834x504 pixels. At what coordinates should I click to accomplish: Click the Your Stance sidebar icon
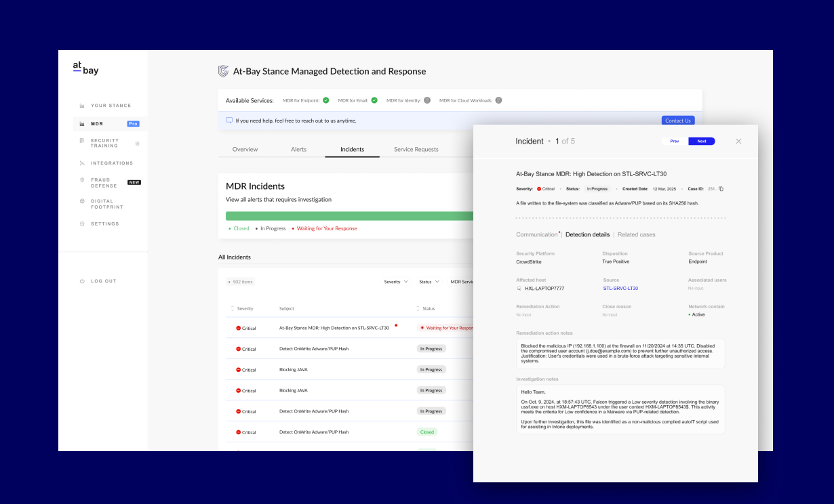point(82,106)
